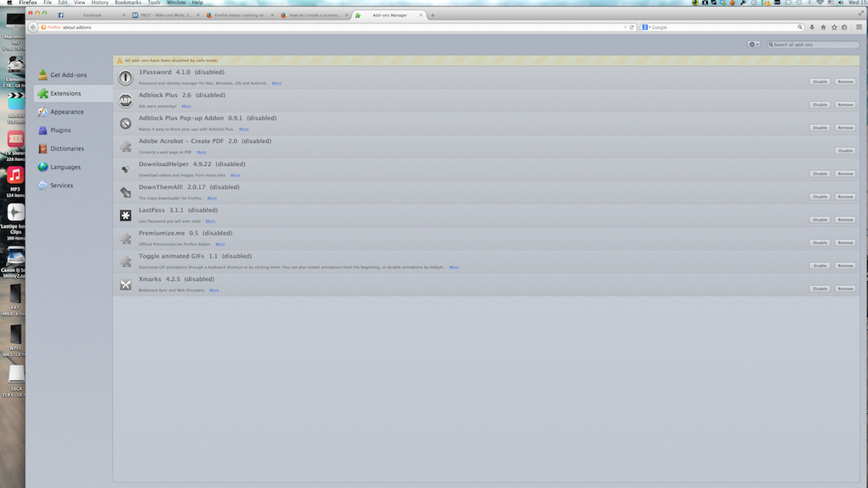Screen dimensions: 868x488
Task: Open the Appearance category
Action: tap(73, 112)
